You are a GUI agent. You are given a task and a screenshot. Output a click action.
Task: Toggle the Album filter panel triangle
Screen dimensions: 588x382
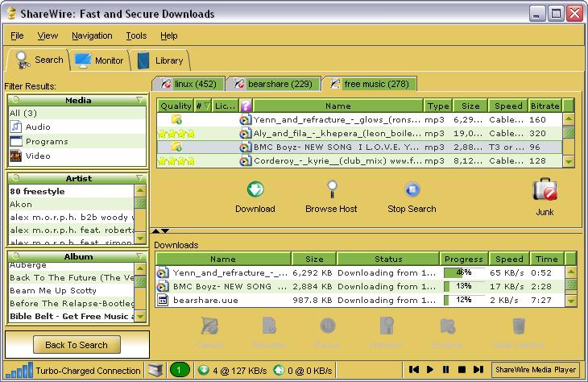(x=139, y=257)
